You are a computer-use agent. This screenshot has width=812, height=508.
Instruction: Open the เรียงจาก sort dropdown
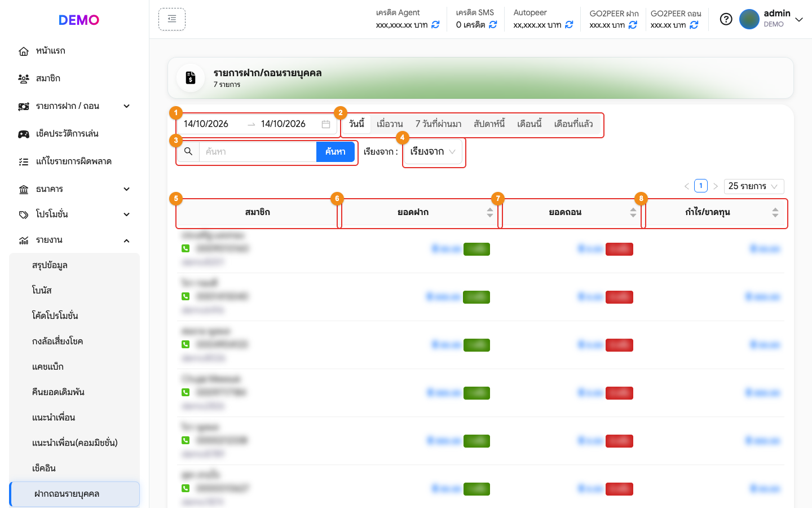tap(433, 151)
